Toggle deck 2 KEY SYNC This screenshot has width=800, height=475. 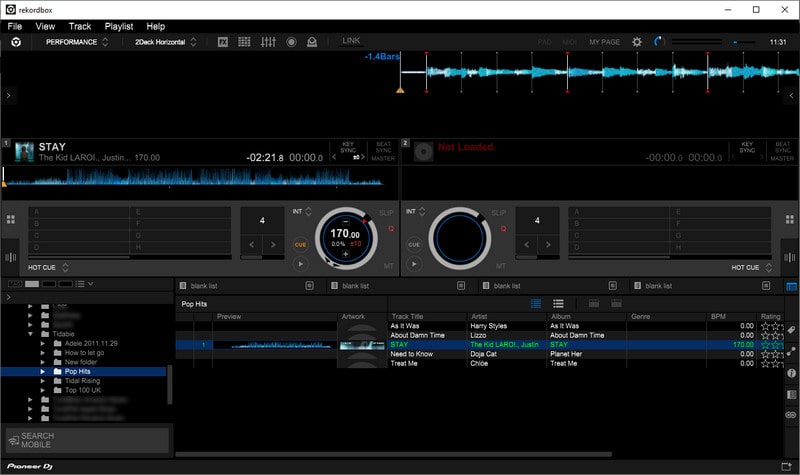747,147
